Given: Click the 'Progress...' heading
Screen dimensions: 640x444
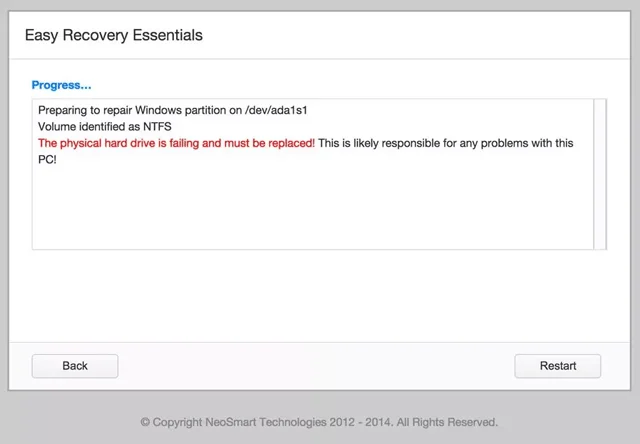Looking at the screenshot, I should tap(62, 85).
